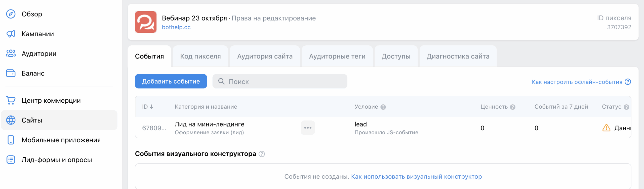The height and width of the screenshot is (189, 644).
Task: Click the help icon next to Условие
Action: click(x=383, y=107)
